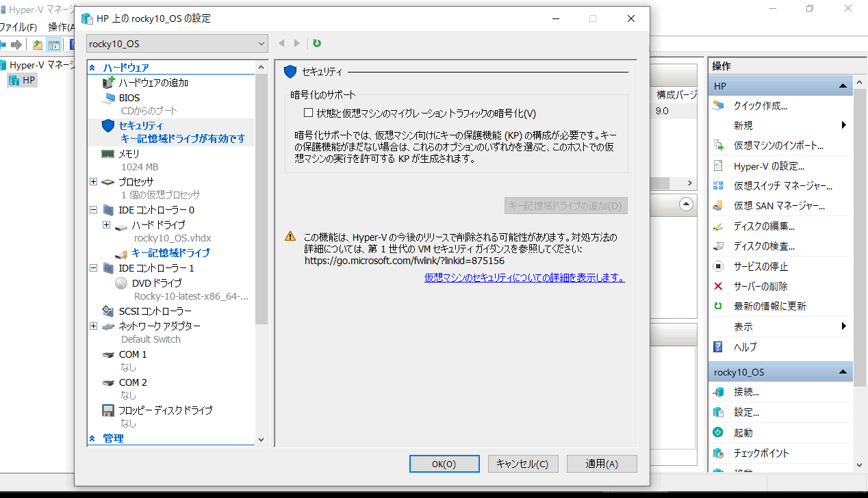
Task: Select Default Switch text under network adapter
Action: (x=151, y=339)
